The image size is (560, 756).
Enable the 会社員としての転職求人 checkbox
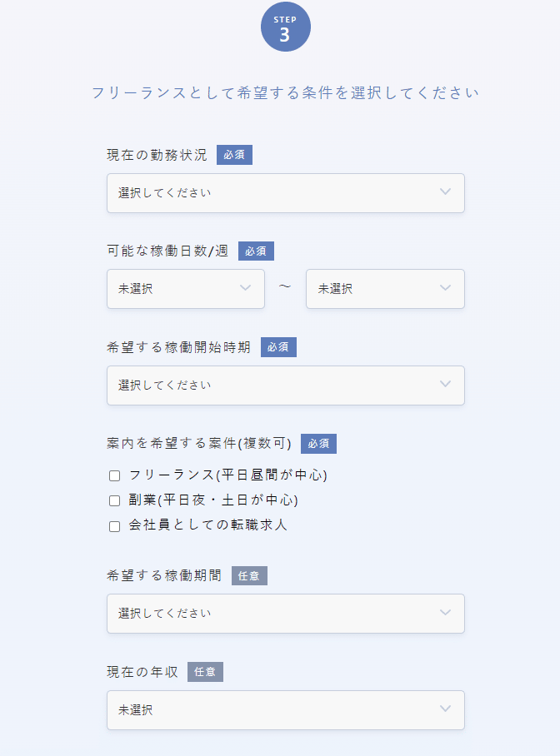[114, 526]
